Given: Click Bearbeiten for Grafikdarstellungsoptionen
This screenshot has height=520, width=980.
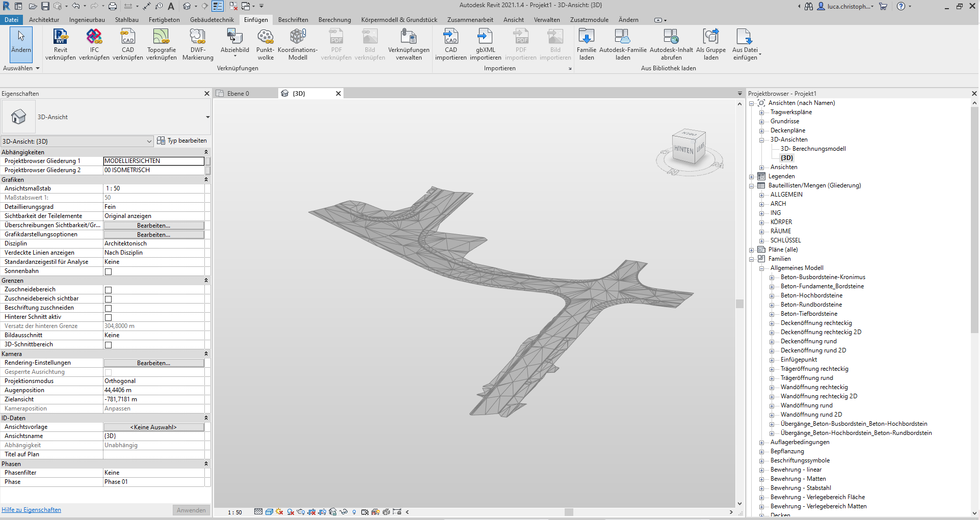Looking at the screenshot, I should [153, 235].
